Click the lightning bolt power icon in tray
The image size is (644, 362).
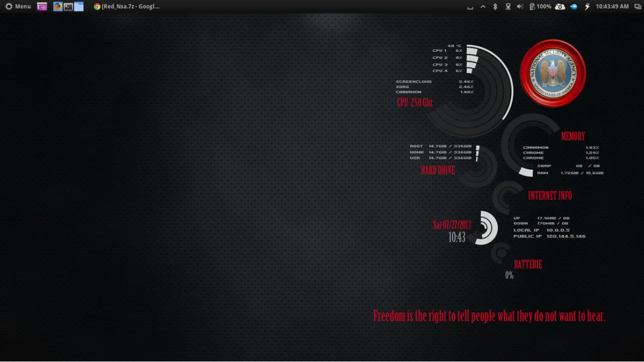coord(587,7)
